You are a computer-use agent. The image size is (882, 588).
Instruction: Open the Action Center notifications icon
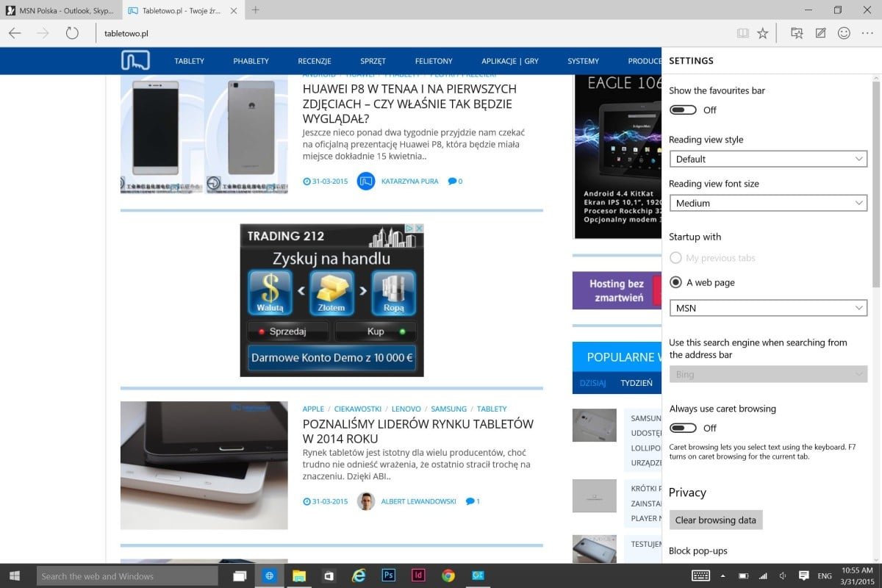(804, 576)
